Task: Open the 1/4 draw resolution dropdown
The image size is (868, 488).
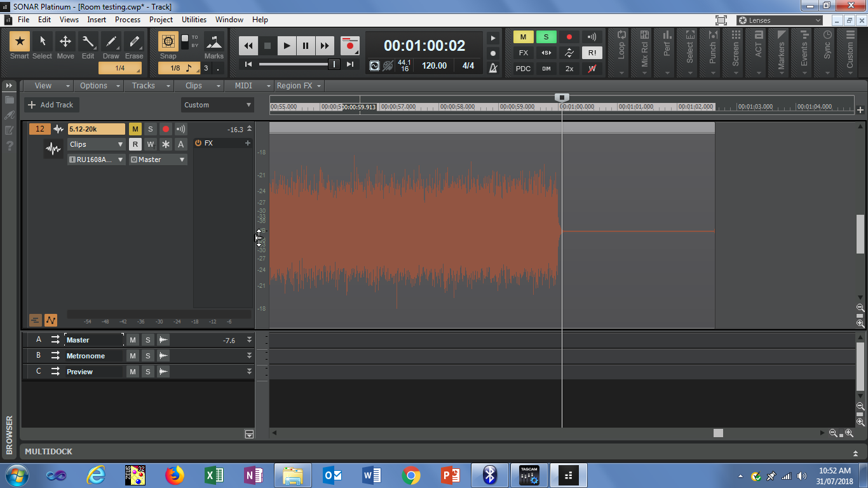Action: [119, 68]
